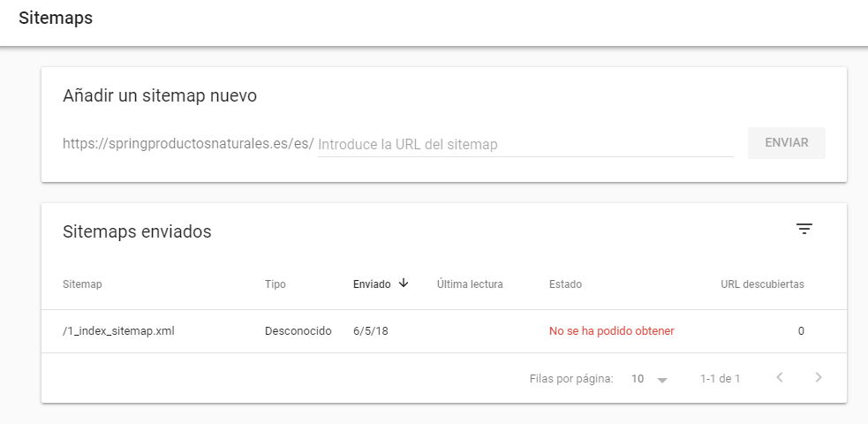Sort by the URL descubiertas column header

coord(762,284)
